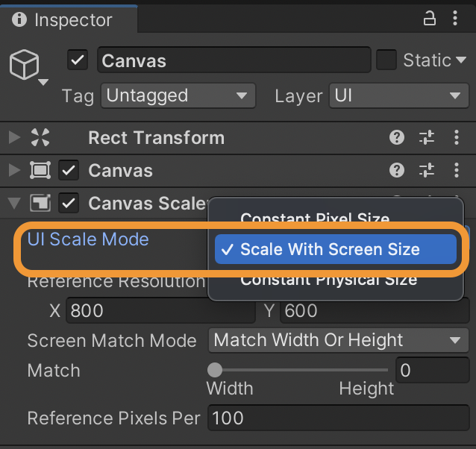The image size is (476, 449).
Task: Open Rect Transform help reference
Action: click(x=397, y=138)
